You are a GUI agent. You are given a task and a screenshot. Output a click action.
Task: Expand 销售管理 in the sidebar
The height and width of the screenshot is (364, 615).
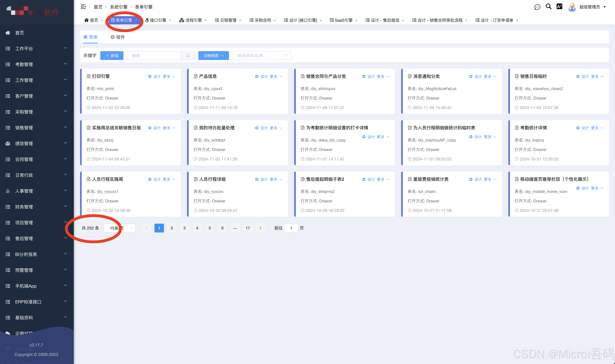pos(37,128)
